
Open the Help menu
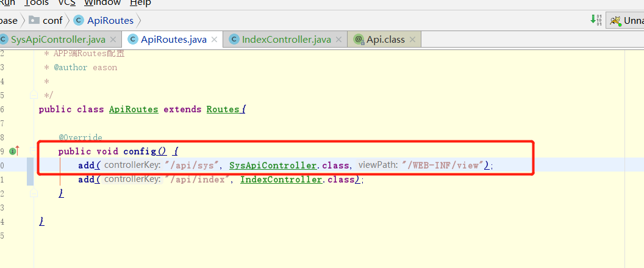(x=140, y=3)
